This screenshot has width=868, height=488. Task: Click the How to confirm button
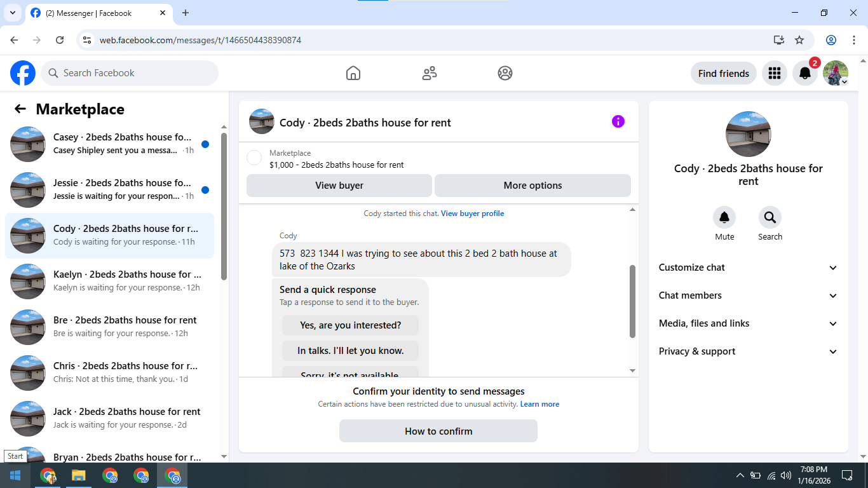(x=438, y=431)
